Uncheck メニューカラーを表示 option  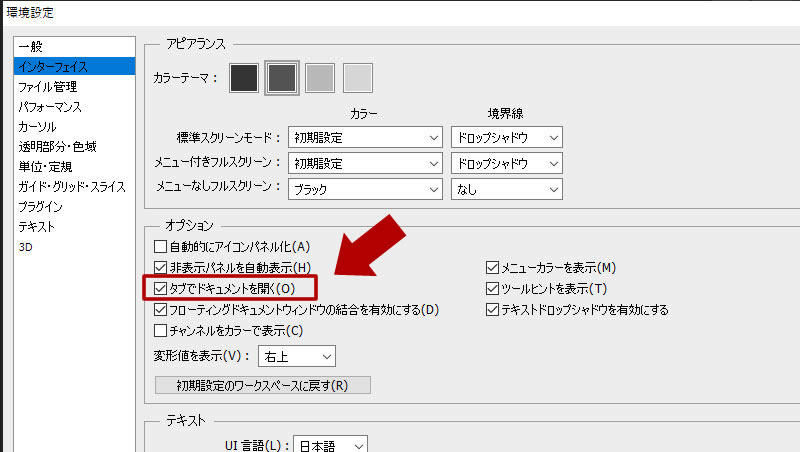click(492, 268)
